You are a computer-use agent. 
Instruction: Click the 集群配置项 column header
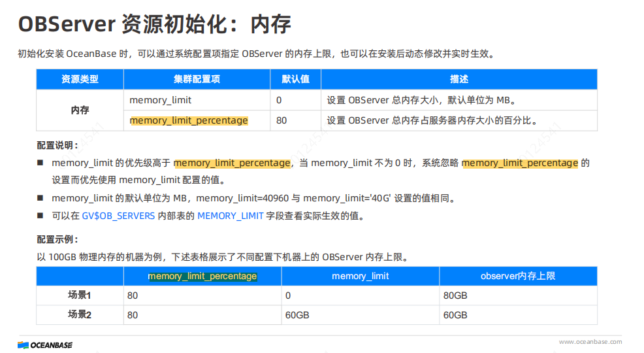[197, 79]
